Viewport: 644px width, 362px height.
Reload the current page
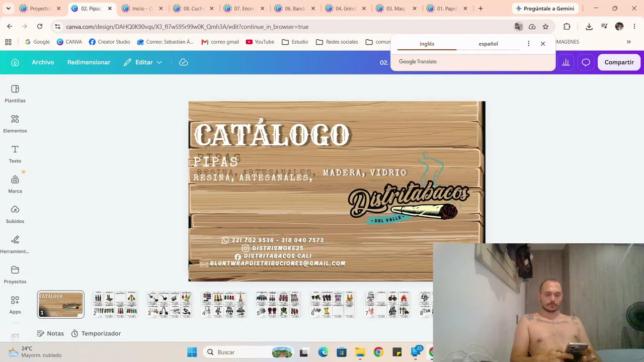click(x=40, y=27)
